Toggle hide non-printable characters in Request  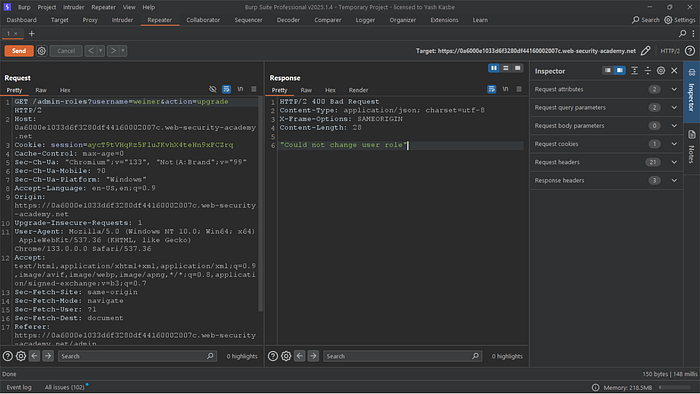tap(212, 89)
